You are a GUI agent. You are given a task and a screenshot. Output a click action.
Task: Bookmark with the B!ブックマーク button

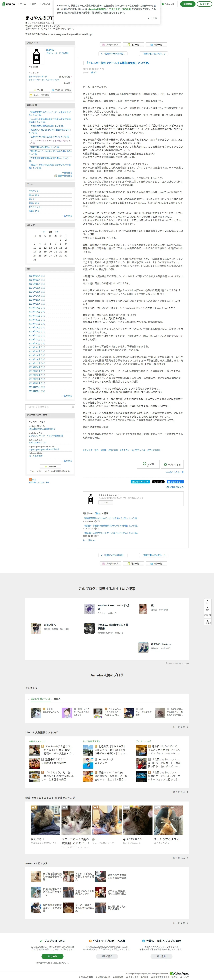tap(140, 482)
